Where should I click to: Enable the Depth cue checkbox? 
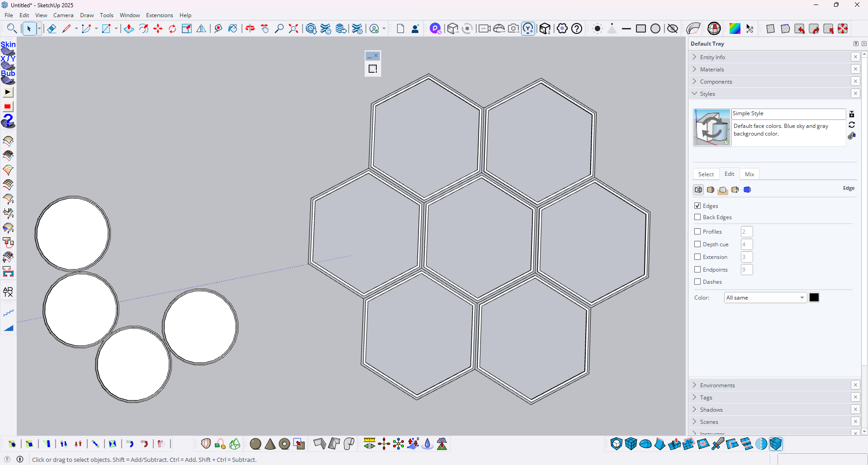tap(697, 244)
